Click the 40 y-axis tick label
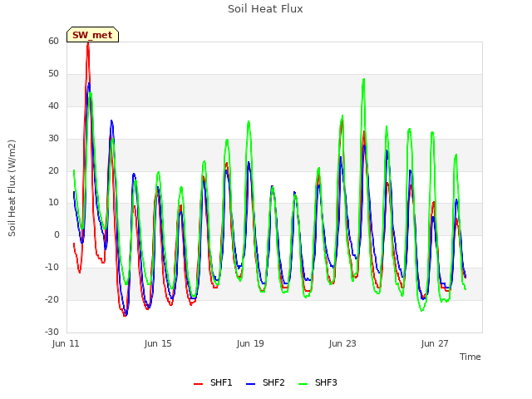The height and width of the screenshot is (399, 532). click(53, 106)
